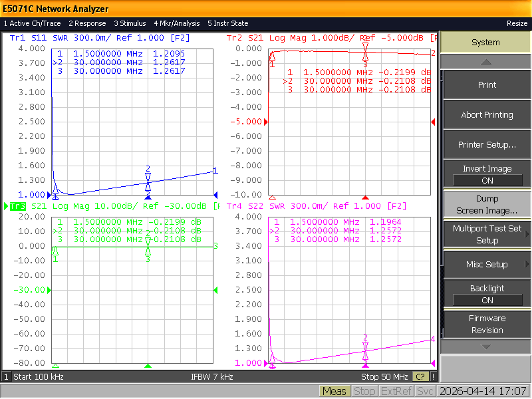
Task: Click the C? correction status indicator
Action: coord(420,376)
